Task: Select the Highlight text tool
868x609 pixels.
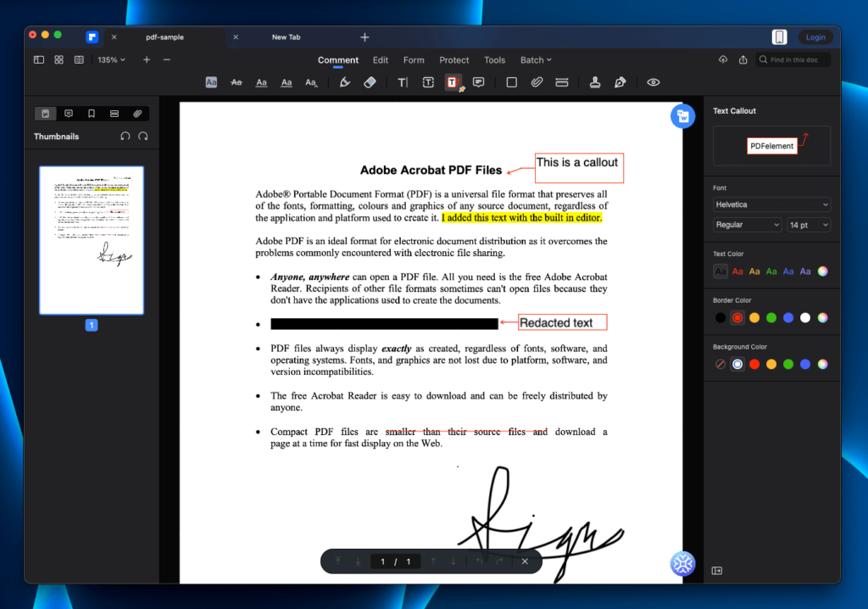Action: (211, 82)
